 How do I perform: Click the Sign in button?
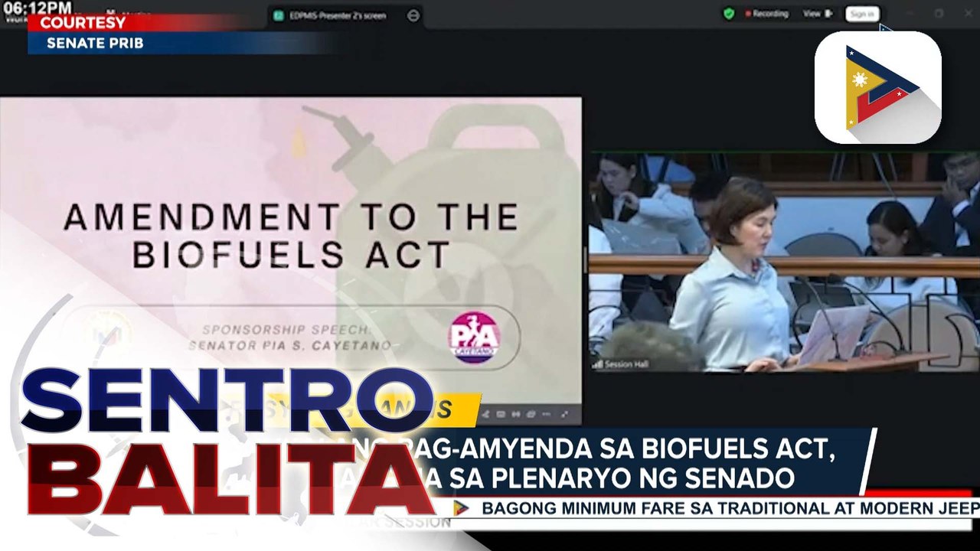point(862,14)
